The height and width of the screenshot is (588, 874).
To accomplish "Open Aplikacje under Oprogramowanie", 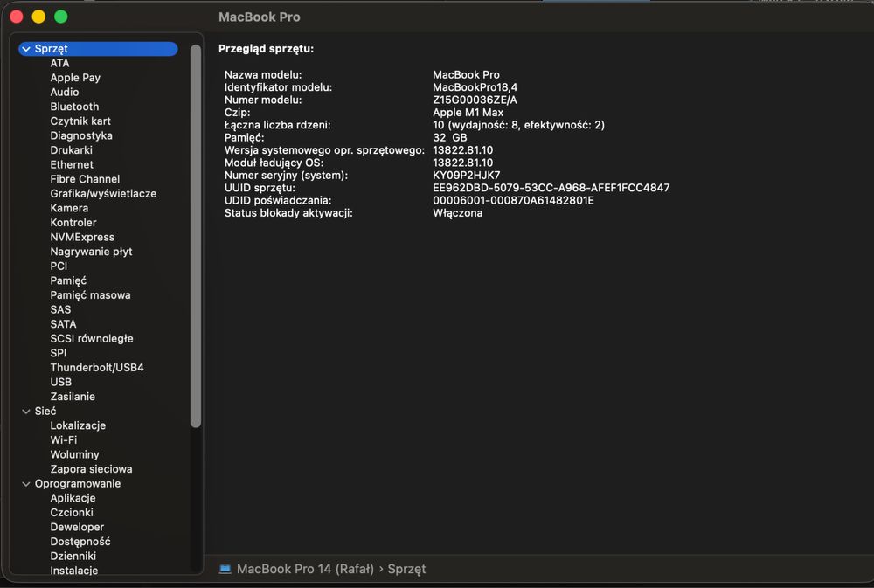I will [73, 498].
